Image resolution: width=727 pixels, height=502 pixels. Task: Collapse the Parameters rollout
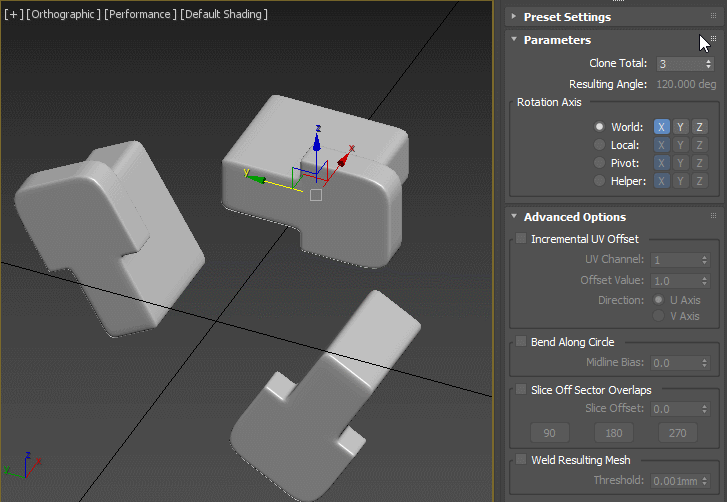tap(514, 39)
